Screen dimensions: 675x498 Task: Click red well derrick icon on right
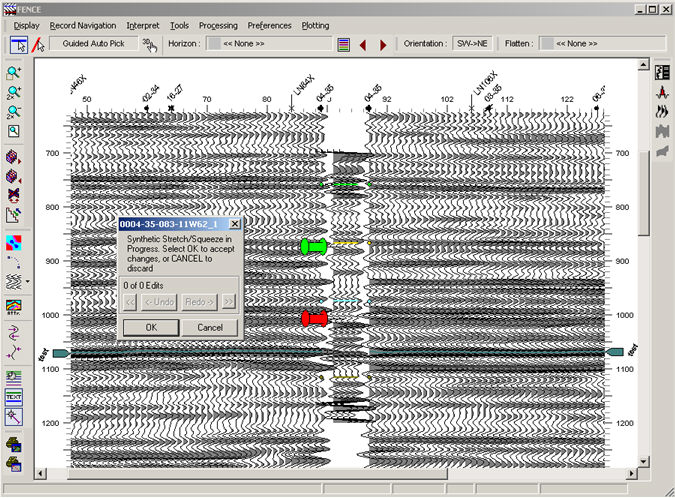coord(662,92)
